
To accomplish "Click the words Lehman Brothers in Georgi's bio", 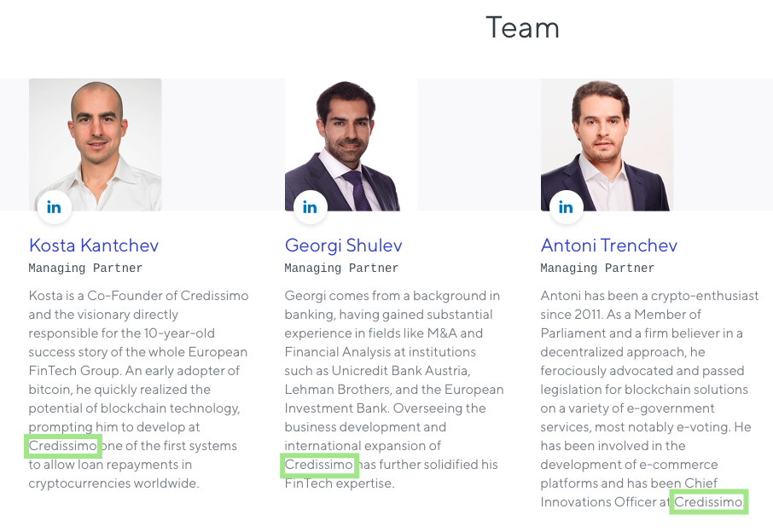I will 338,390.
